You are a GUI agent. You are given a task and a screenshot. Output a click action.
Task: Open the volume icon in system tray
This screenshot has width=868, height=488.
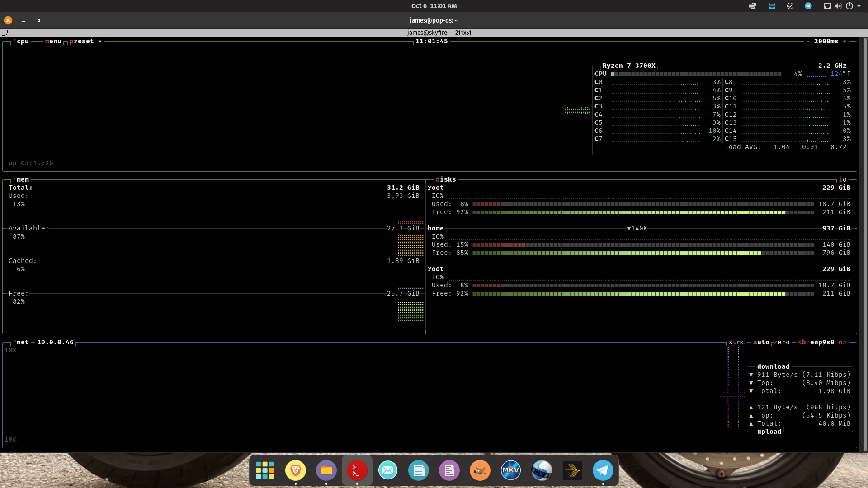click(x=838, y=6)
